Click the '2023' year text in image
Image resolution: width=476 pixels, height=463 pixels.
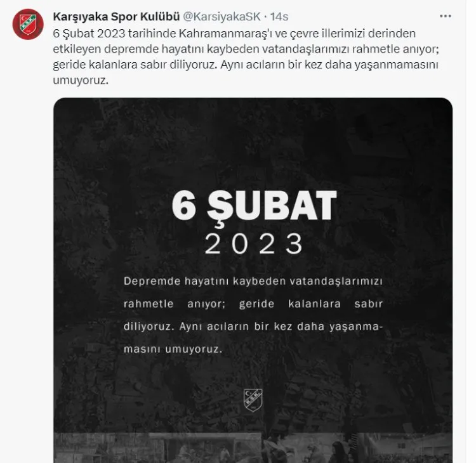point(254,244)
